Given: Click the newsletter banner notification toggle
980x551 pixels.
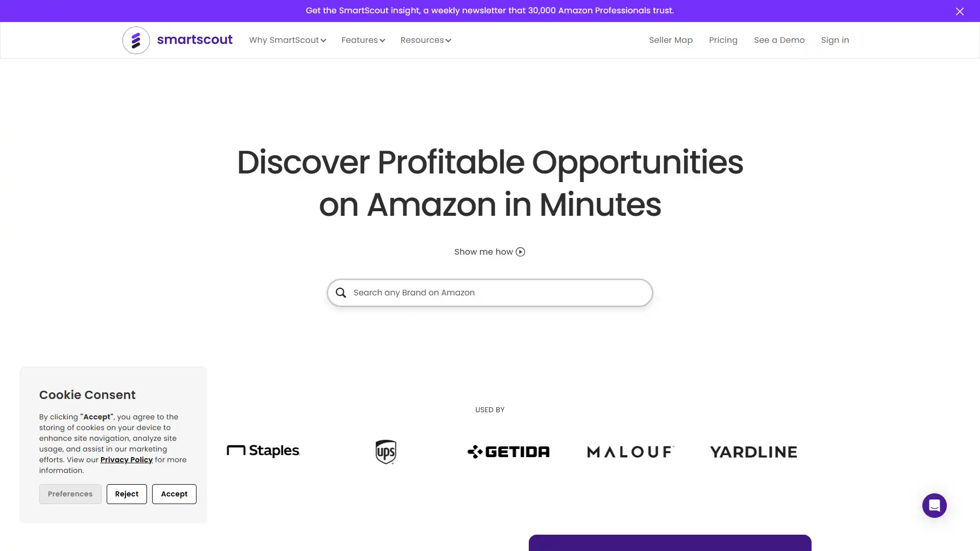Looking at the screenshot, I should coord(960,11).
